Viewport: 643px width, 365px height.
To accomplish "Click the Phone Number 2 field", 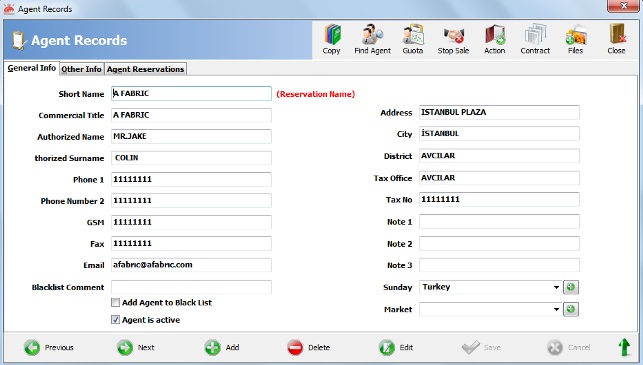I will pyautogui.click(x=191, y=201).
